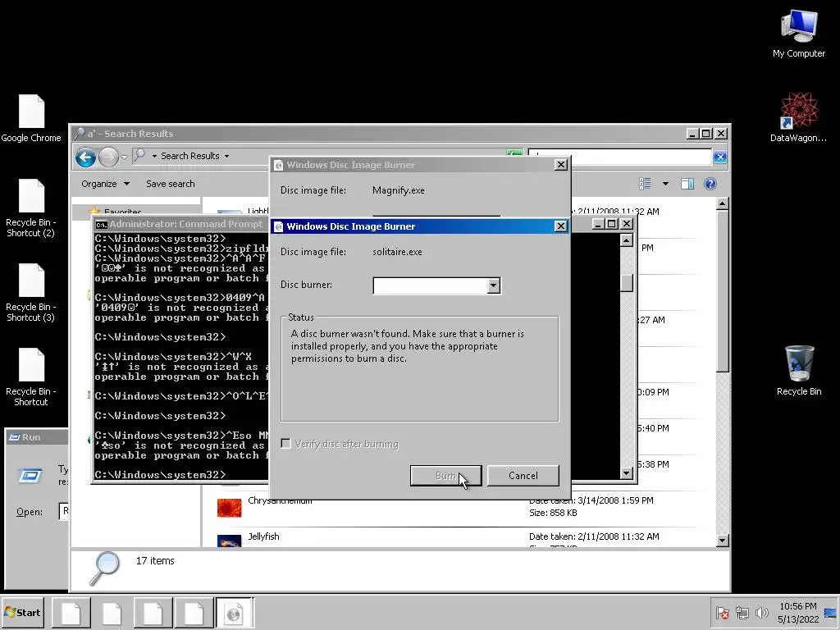Toggle Verify disc after burning checkbox

(286, 444)
